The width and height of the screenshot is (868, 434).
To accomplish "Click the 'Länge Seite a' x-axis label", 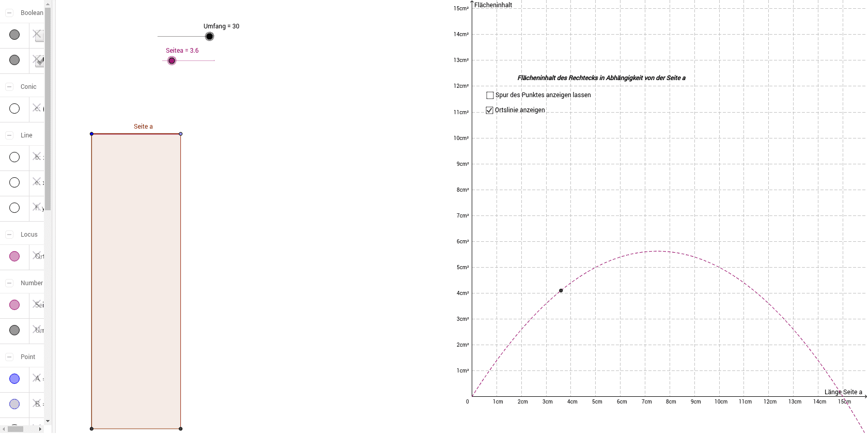I will pos(843,392).
